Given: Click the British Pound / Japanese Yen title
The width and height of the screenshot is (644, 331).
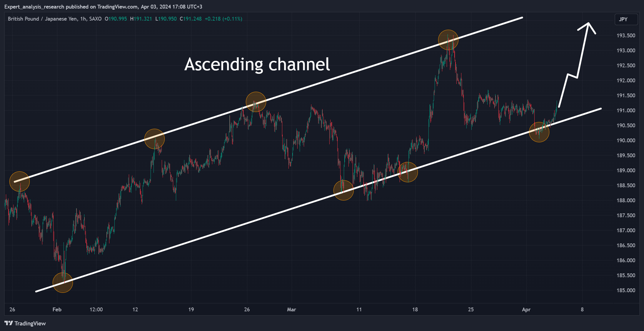Looking at the screenshot, I should click(x=43, y=19).
